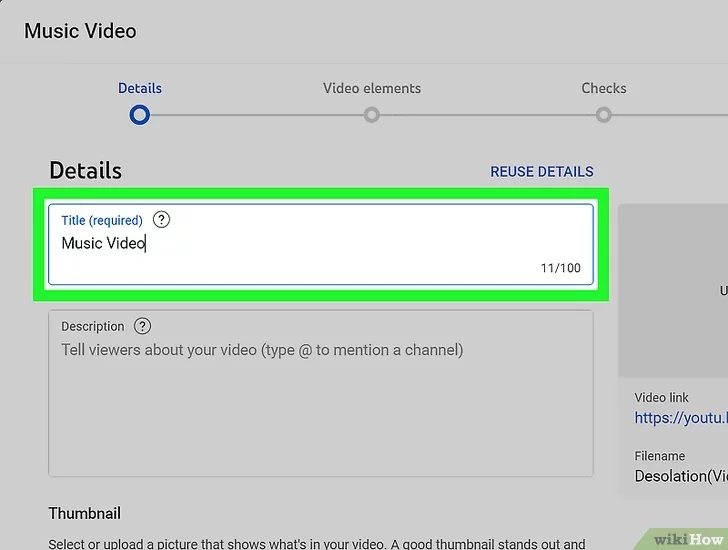Screen dimensions: 728x550
Task: Go to the Video elements step label
Action: 372,88
